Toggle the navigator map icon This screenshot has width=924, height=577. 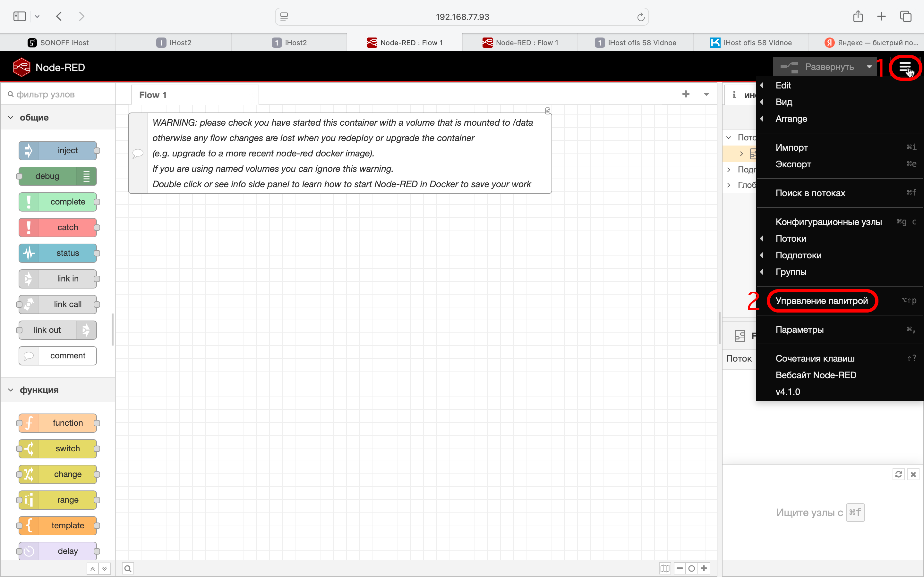click(665, 569)
